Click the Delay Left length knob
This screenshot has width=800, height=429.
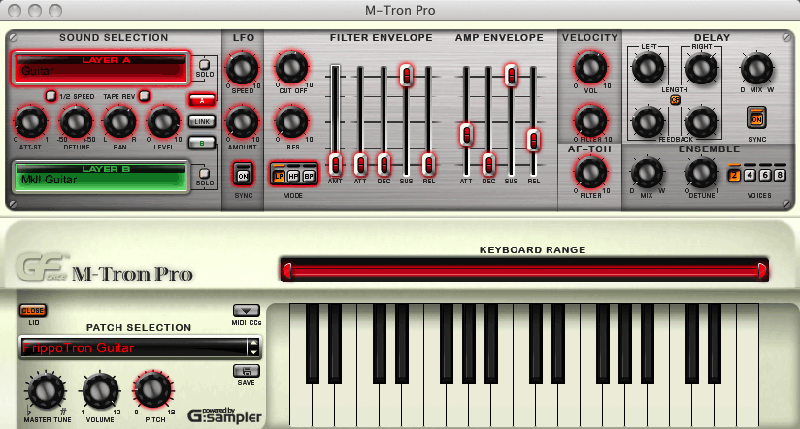coord(648,68)
